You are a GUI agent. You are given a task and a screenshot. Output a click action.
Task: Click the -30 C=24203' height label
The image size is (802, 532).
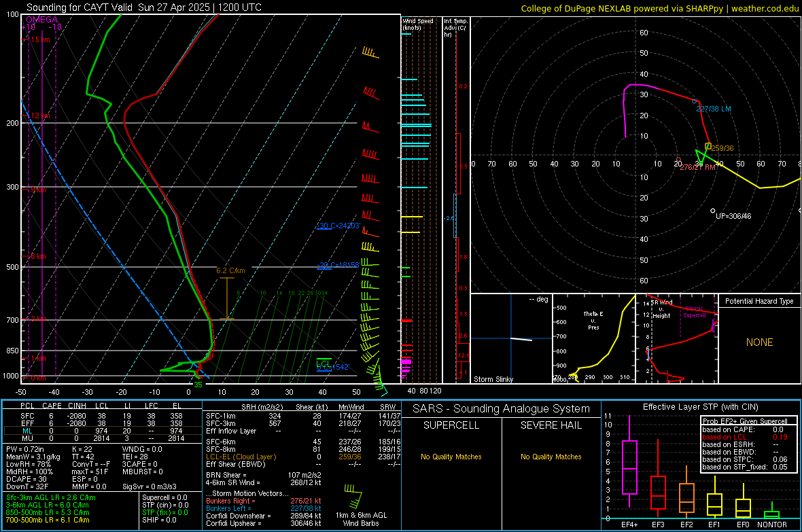[x=338, y=226]
